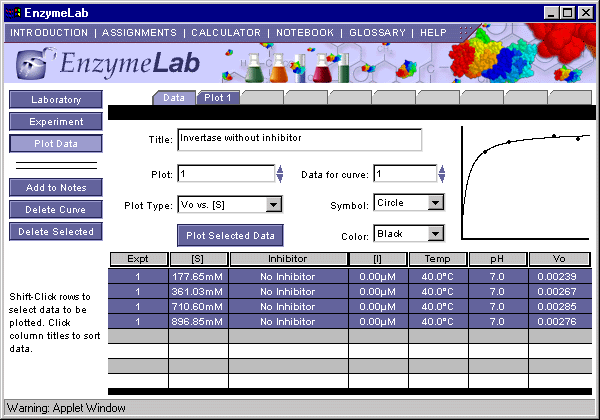Go to the Laboratory section

[57, 100]
